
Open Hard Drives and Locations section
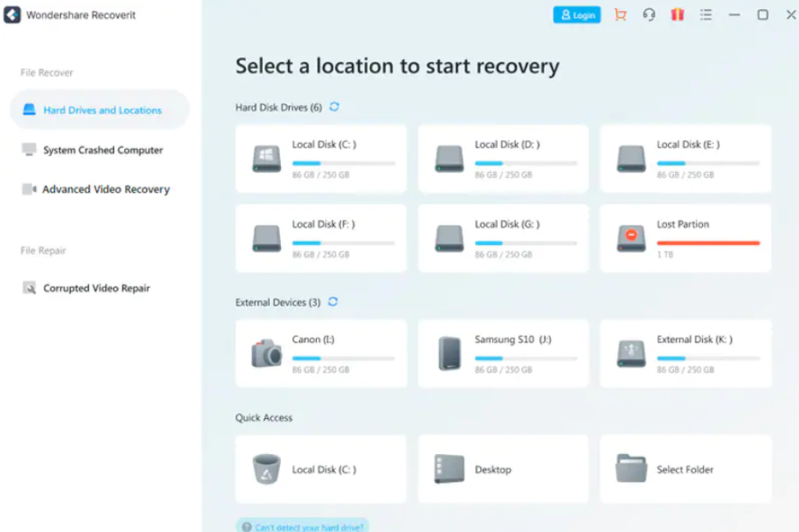[x=100, y=109]
